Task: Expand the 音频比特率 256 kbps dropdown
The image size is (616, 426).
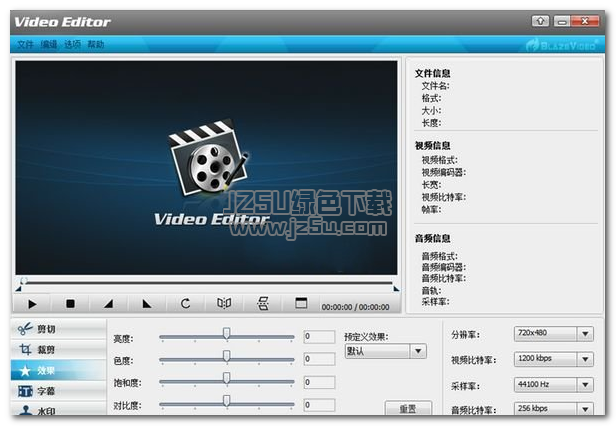Action: (585, 409)
